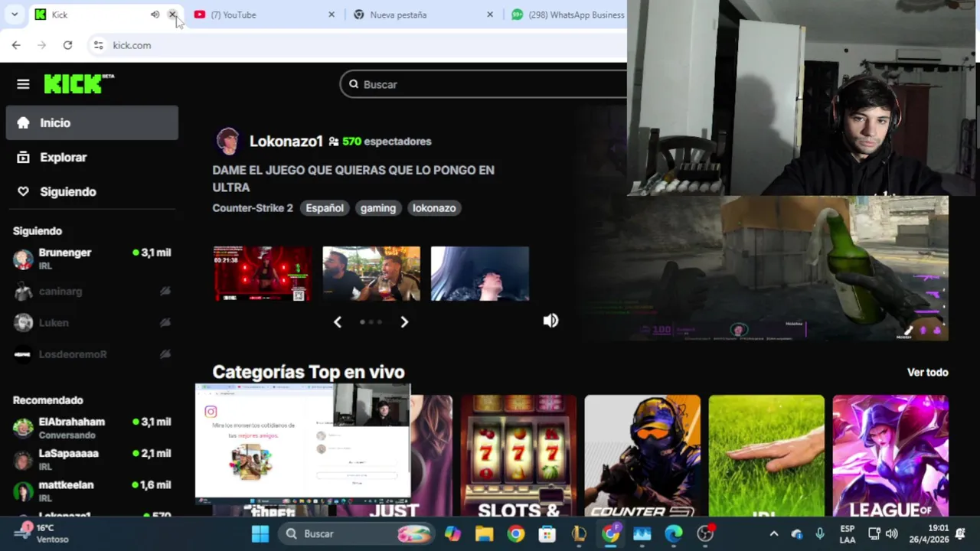This screenshot has height=551, width=980.
Task: Select the Español tag
Action: tap(325, 208)
